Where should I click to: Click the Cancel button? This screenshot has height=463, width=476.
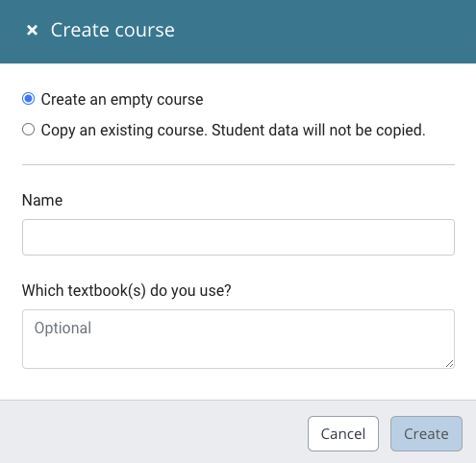pyautogui.click(x=343, y=434)
